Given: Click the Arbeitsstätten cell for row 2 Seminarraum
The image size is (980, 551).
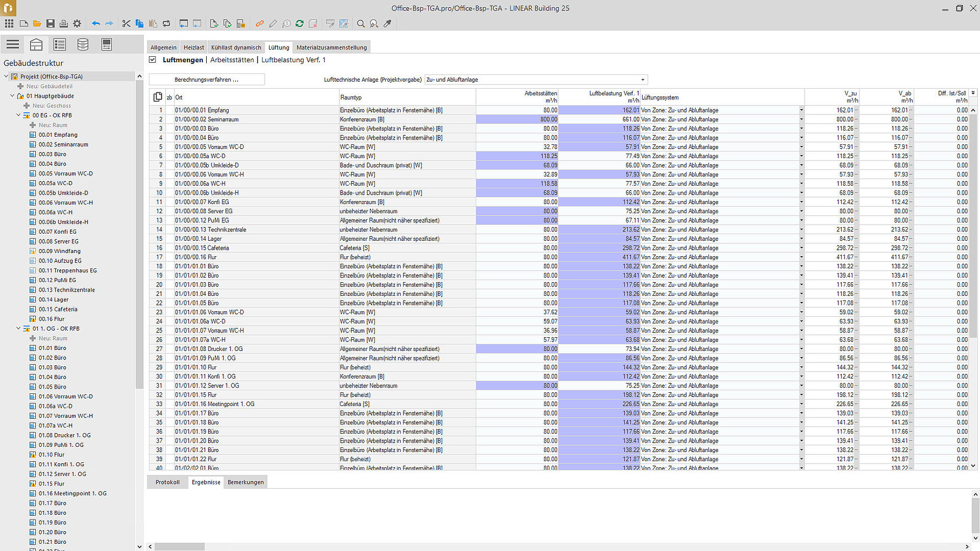Looking at the screenshot, I should point(517,120).
